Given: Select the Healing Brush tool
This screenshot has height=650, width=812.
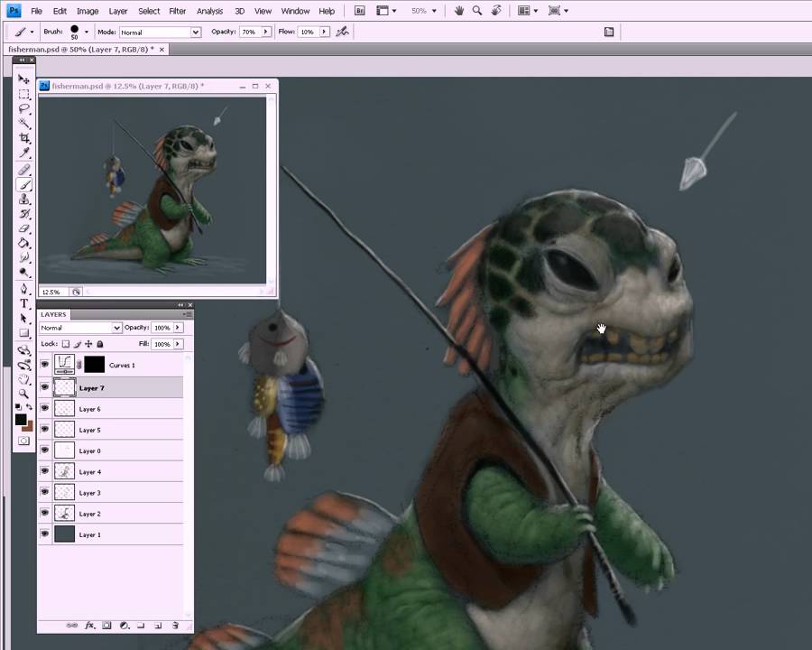Looking at the screenshot, I should coord(23,170).
